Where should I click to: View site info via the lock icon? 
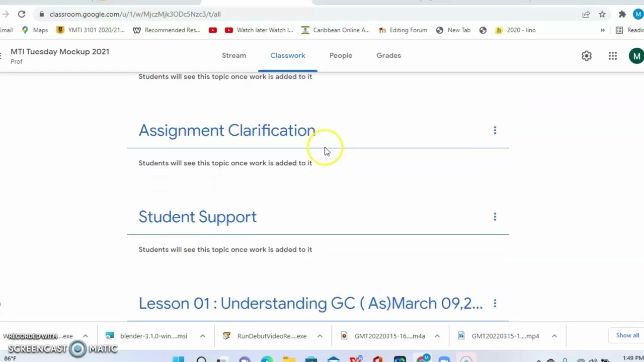[x=41, y=14]
